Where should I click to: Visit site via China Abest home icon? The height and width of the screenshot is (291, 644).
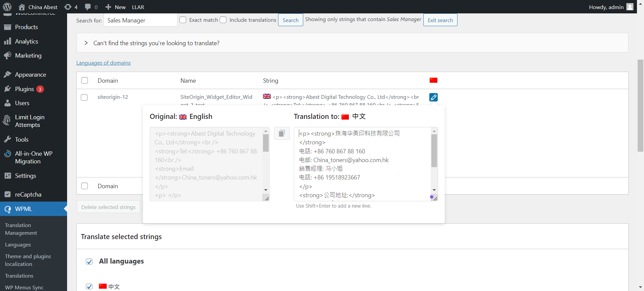click(22, 7)
